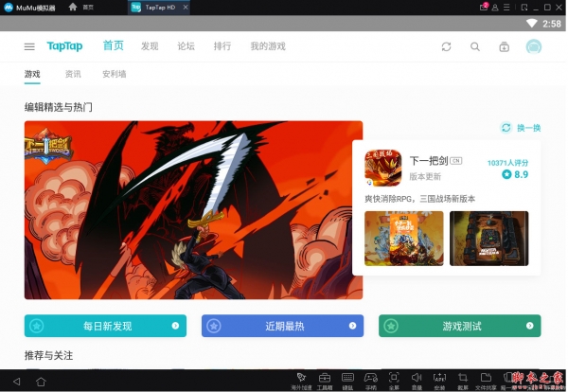Click the star icon in 每日新发现

pos(37,326)
